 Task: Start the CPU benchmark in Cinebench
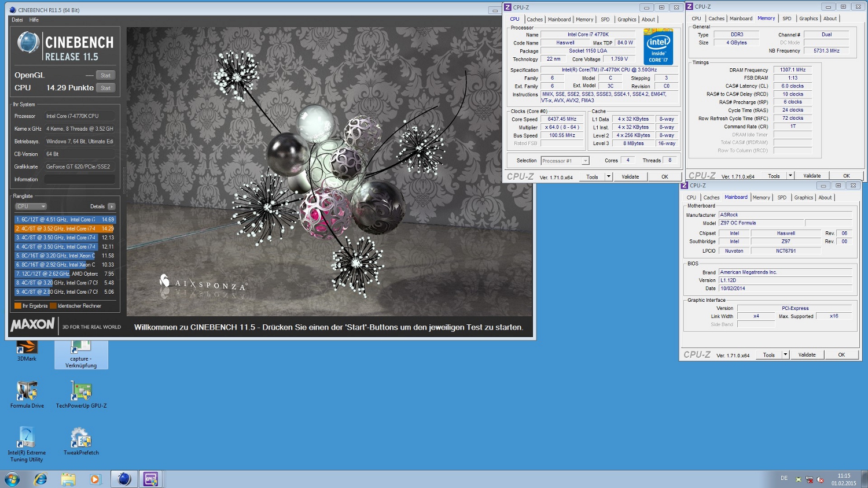105,88
